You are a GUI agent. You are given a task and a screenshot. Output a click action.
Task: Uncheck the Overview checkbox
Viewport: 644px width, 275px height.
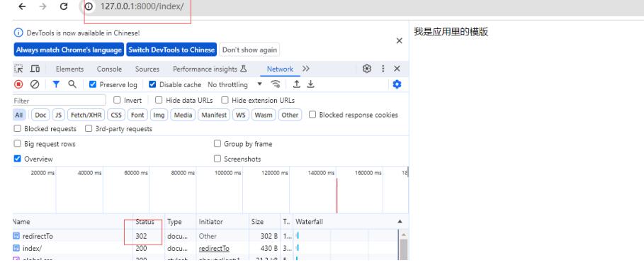17,158
